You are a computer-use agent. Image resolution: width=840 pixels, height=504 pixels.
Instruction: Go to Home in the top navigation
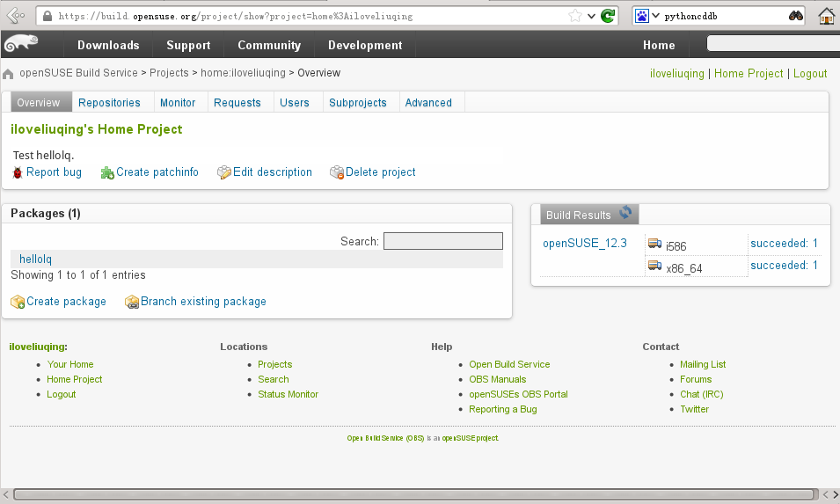click(x=659, y=45)
